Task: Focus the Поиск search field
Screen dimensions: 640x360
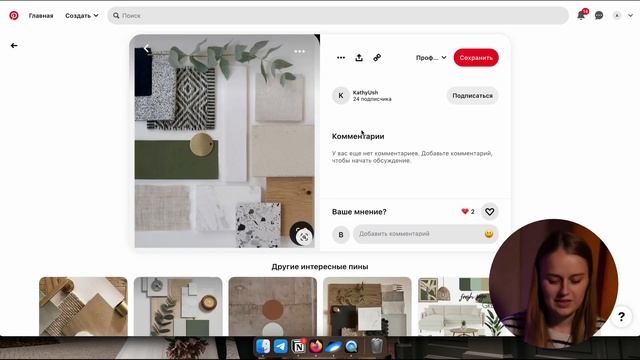Action: 338,16
